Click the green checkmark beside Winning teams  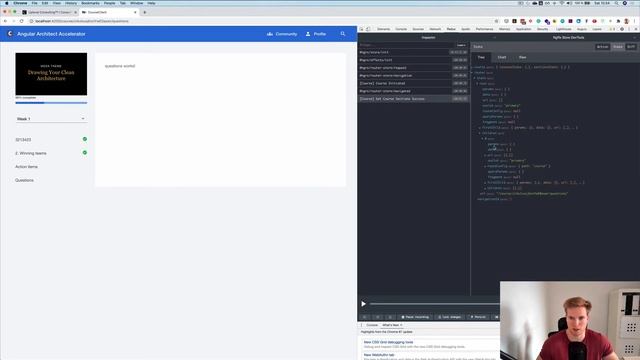pyautogui.click(x=85, y=153)
